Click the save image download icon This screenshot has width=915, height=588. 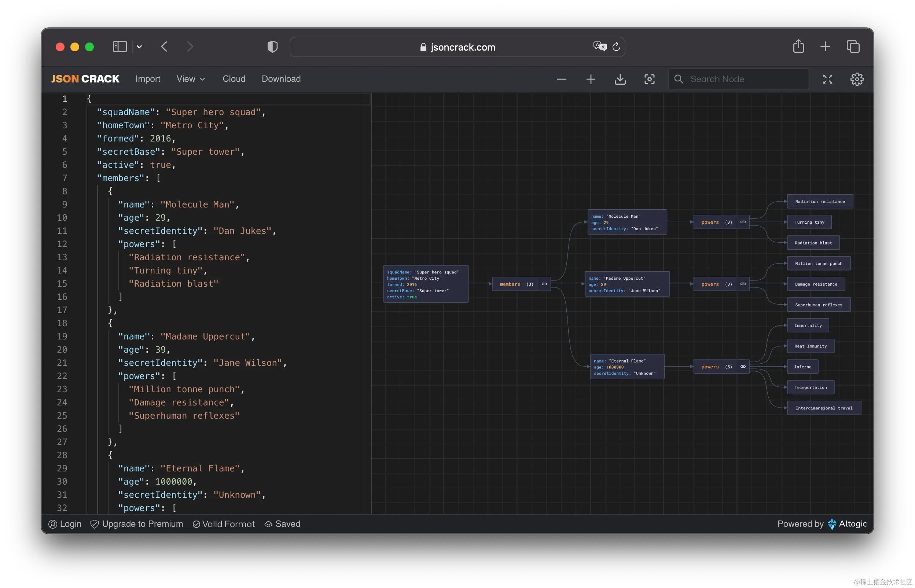pyautogui.click(x=620, y=79)
